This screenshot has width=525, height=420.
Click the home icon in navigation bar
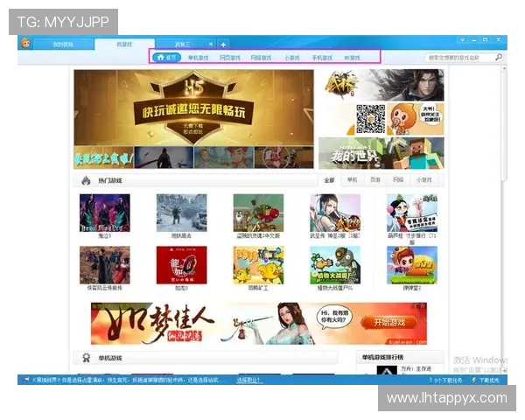tap(160, 58)
